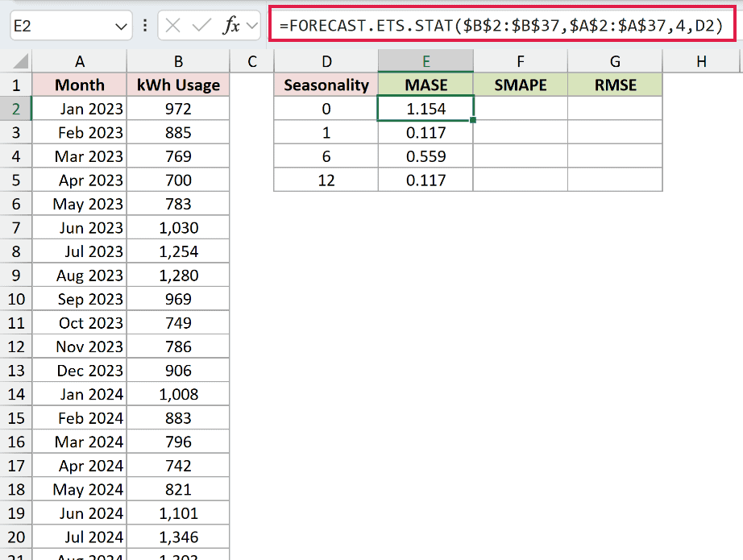
Task: Select MASE cell 0.117 in row 5
Action: [425, 180]
